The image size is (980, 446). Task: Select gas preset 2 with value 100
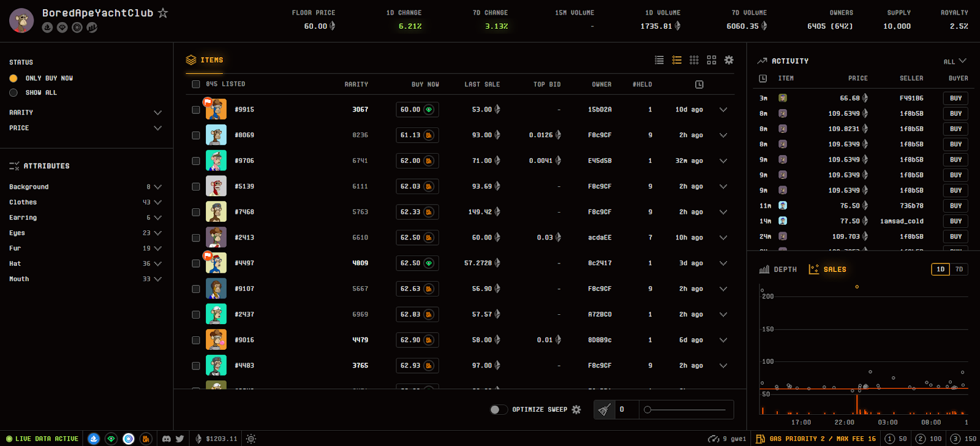point(929,439)
